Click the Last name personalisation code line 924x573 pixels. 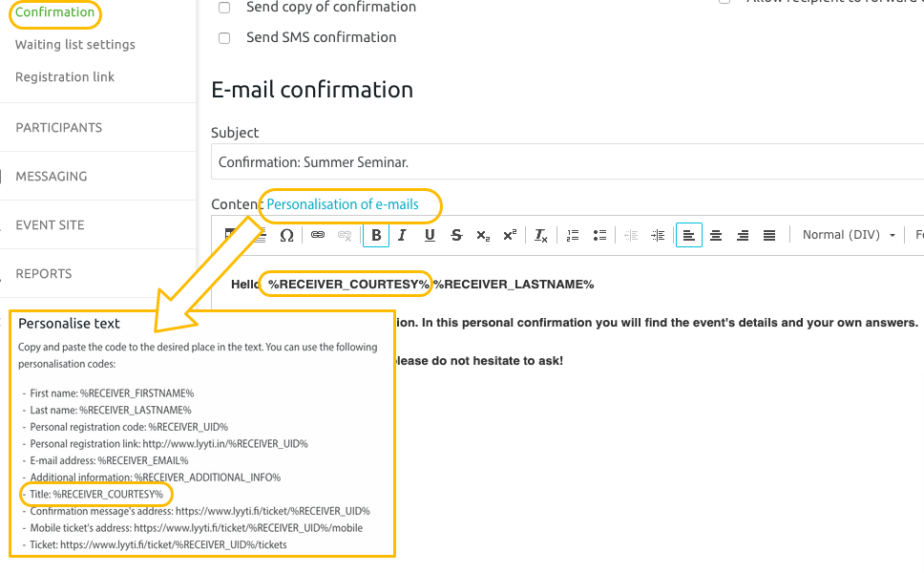[x=111, y=411]
